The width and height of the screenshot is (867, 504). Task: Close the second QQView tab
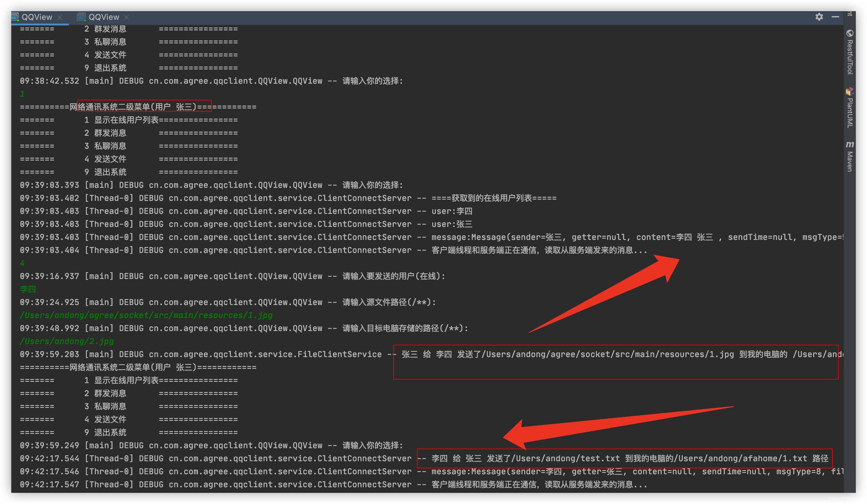tap(127, 17)
